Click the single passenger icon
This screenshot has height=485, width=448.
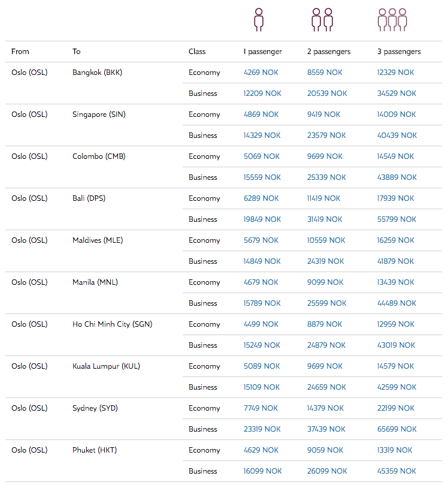pyautogui.click(x=259, y=20)
